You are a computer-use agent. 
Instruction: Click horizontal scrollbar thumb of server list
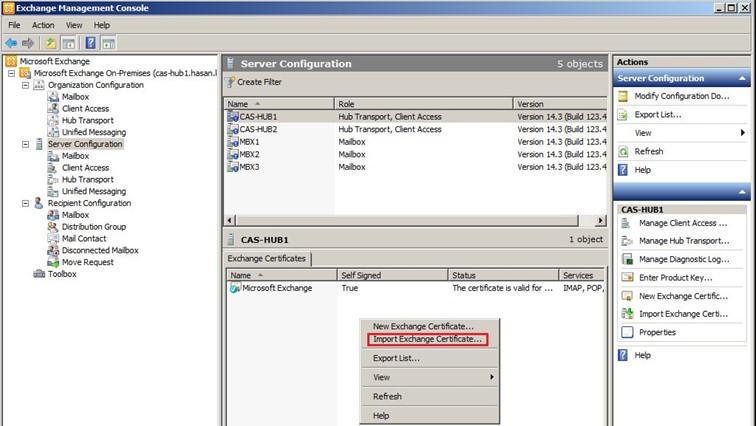pos(406,220)
